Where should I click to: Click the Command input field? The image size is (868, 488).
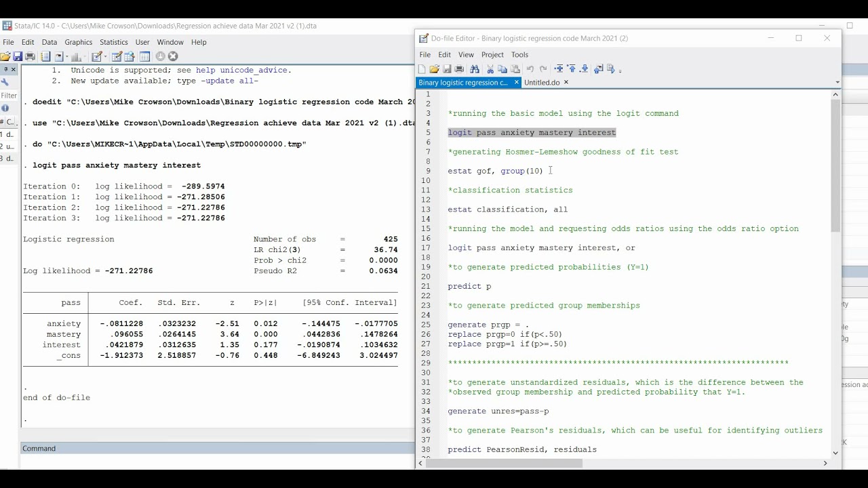click(217, 462)
